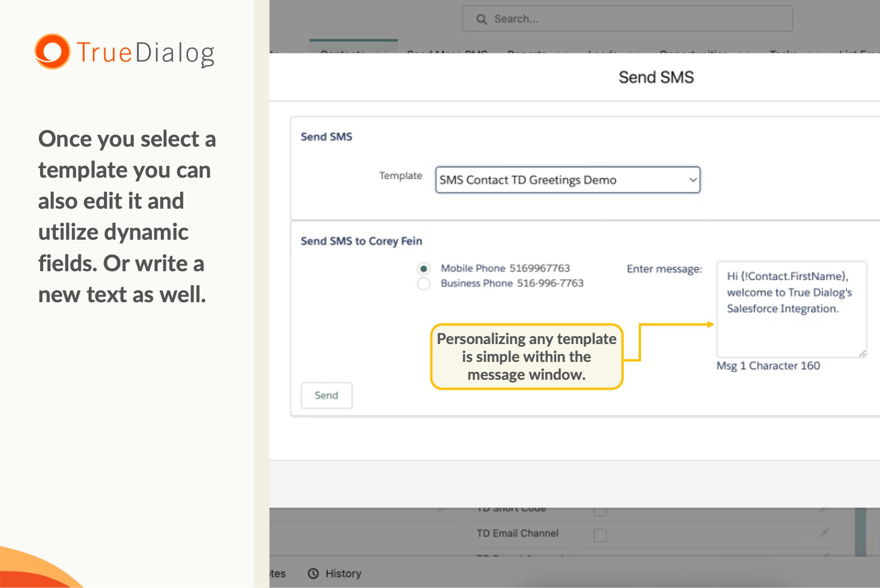Open the Template dropdown
The image size is (880, 588).
[568, 180]
